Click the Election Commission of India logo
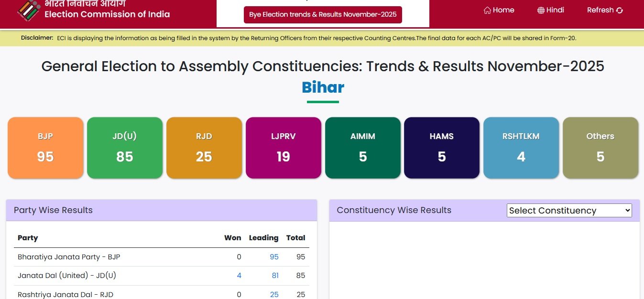The height and width of the screenshot is (299, 644). coord(29,10)
